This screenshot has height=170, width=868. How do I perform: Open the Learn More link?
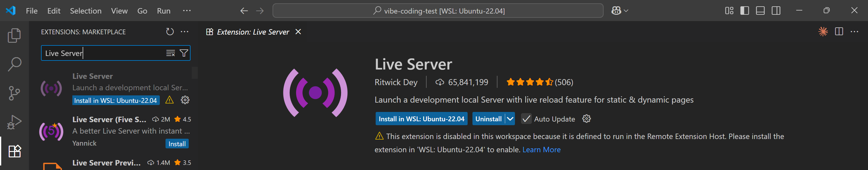pyautogui.click(x=541, y=150)
